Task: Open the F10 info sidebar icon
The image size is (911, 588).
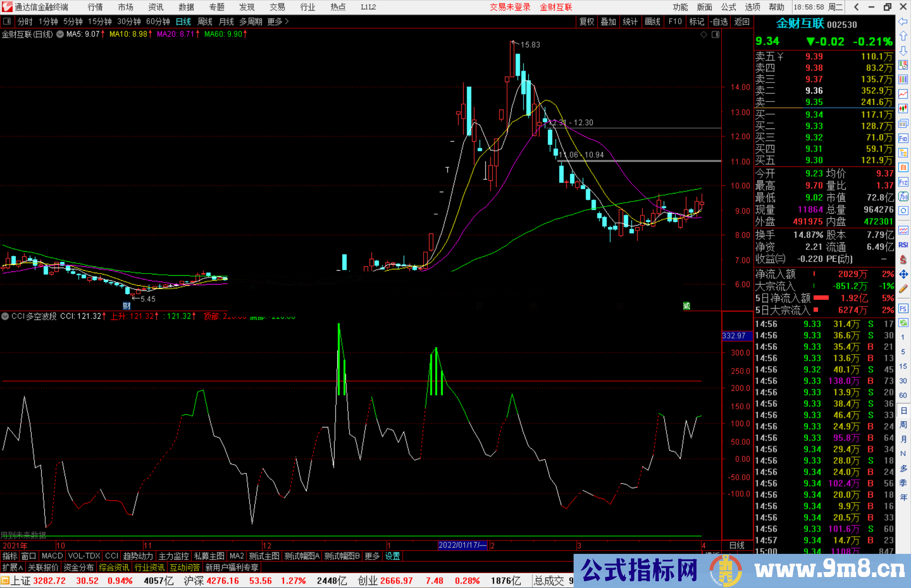Action: click(x=903, y=138)
